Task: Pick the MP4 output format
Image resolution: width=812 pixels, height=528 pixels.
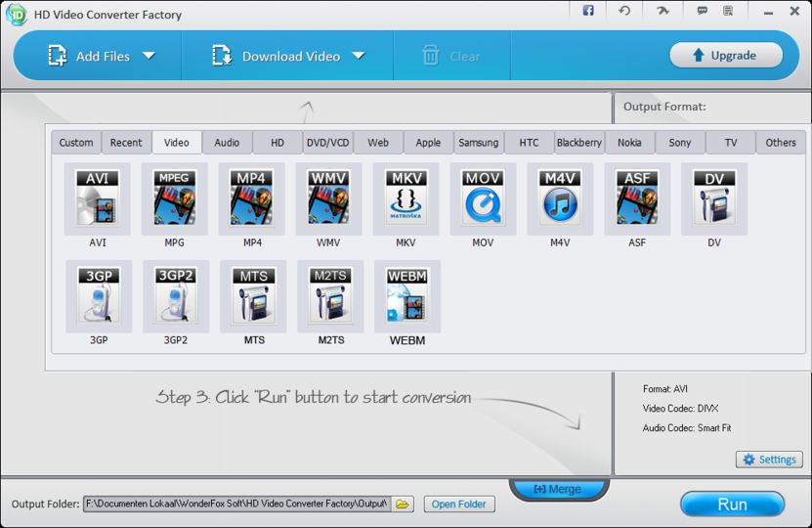Action: [252, 198]
